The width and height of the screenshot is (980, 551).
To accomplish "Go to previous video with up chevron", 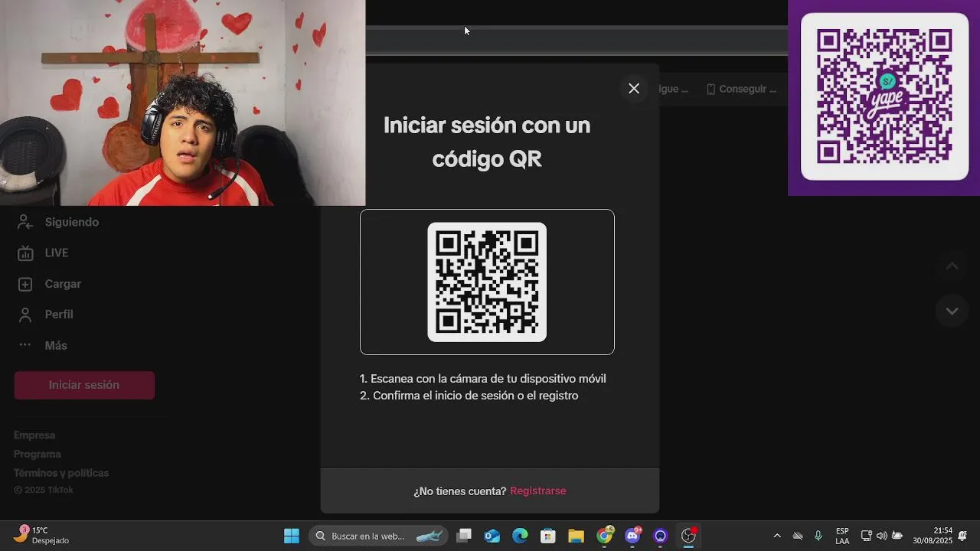I will click(952, 266).
